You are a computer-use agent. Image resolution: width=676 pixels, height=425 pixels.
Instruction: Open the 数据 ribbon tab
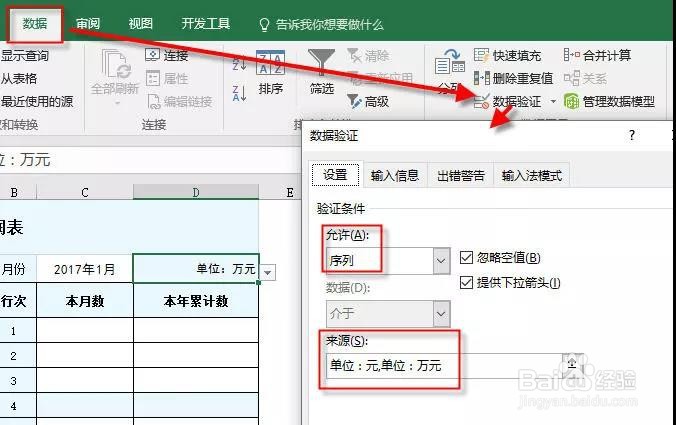point(35,24)
